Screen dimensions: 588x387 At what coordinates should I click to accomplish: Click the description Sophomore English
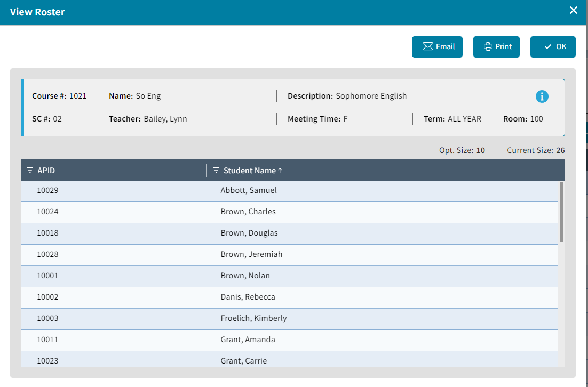click(x=371, y=96)
